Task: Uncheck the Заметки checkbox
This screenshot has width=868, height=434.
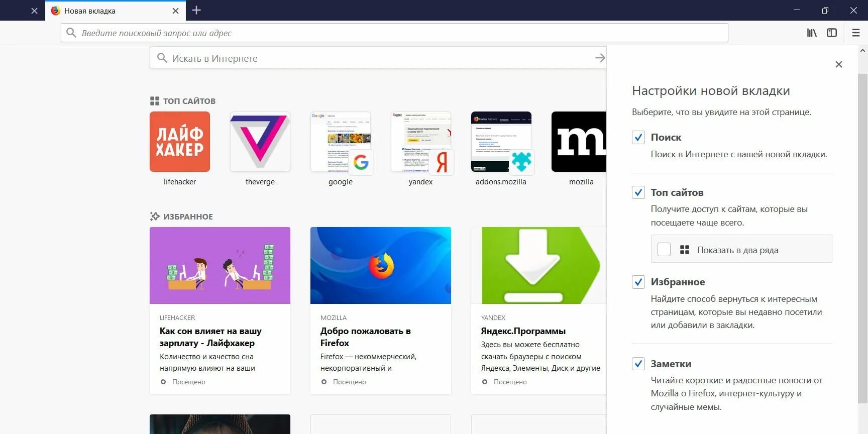Action: click(x=638, y=364)
